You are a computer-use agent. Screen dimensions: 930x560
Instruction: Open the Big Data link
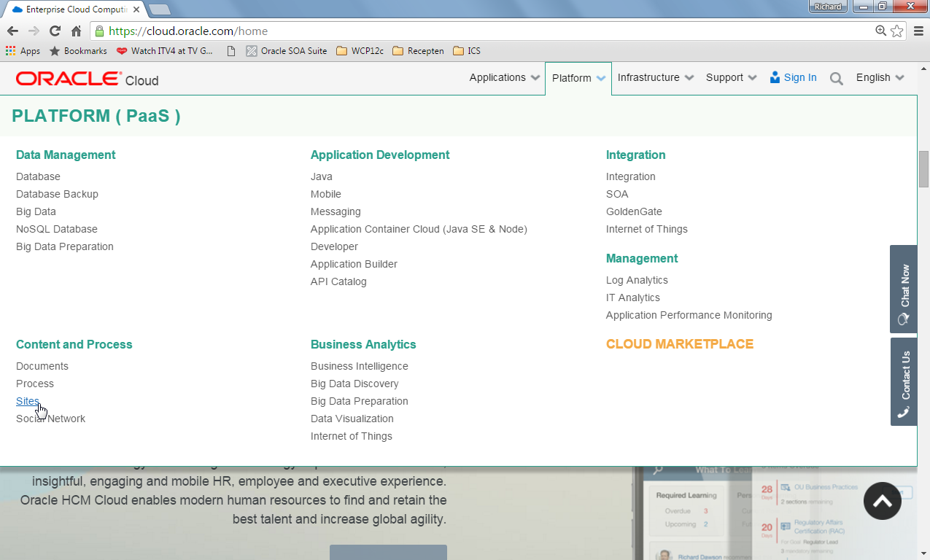pyautogui.click(x=36, y=211)
